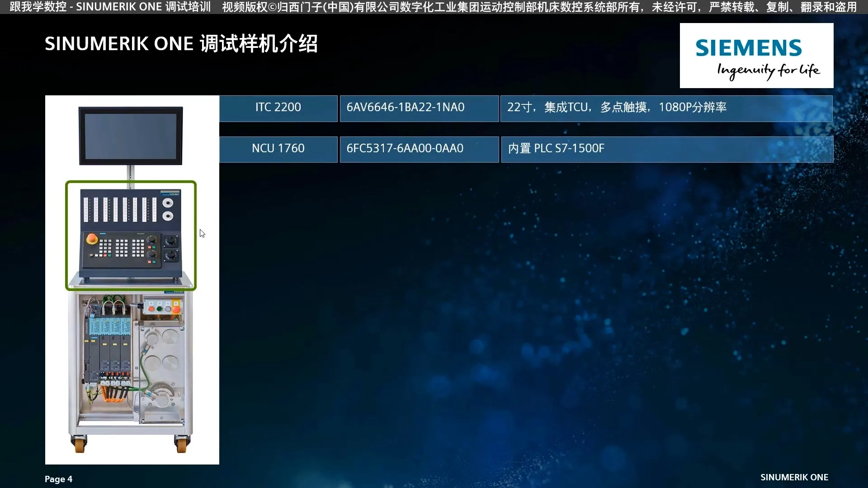This screenshot has width=868, height=488.
Task: Click the key switch on the machine control panel
Action: coord(91,254)
